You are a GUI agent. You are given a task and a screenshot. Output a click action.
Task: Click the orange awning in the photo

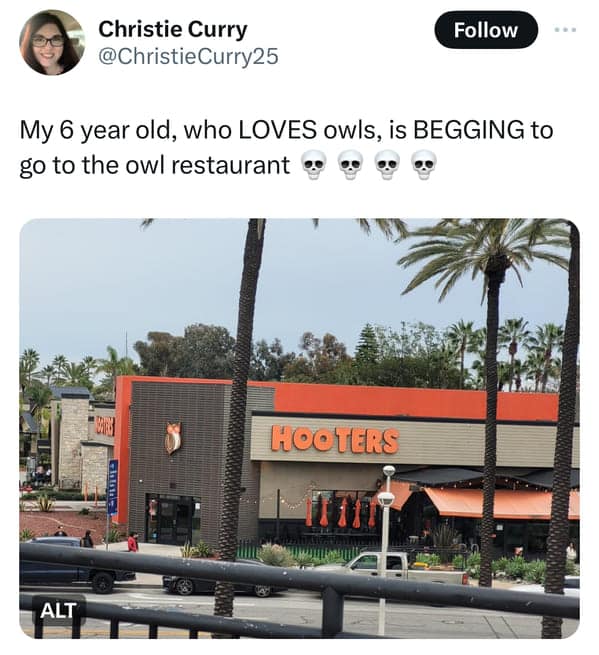(496, 503)
